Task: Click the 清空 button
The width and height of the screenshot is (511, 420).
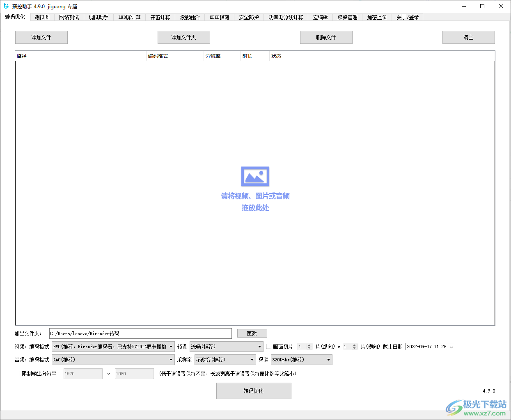Action: click(x=468, y=37)
